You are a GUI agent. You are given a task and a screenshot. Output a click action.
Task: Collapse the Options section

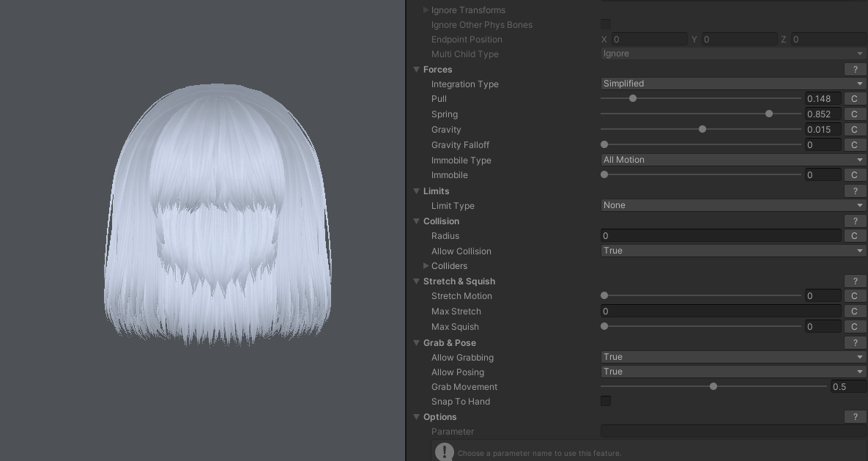(x=416, y=417)
